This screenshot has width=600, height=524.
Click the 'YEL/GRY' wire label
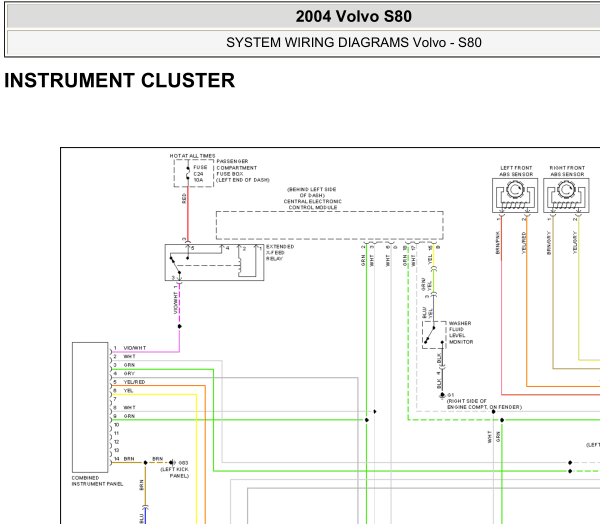[x=575, y=242]
